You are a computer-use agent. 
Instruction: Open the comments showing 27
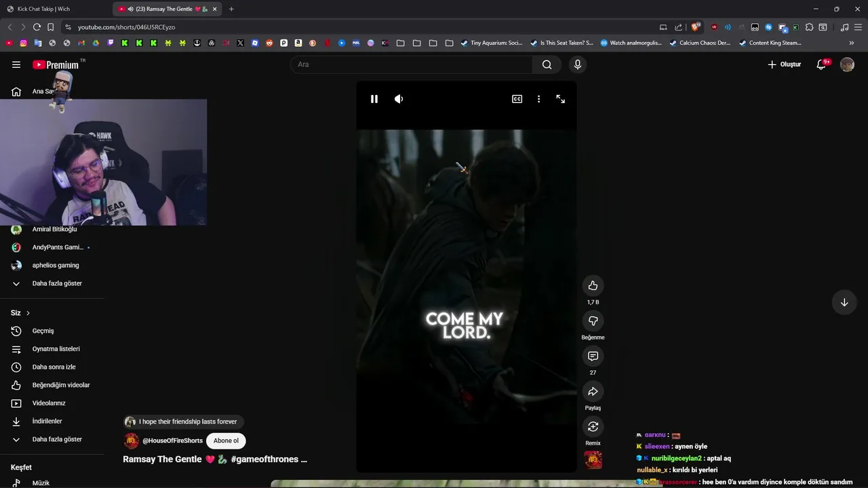point(593,356)
